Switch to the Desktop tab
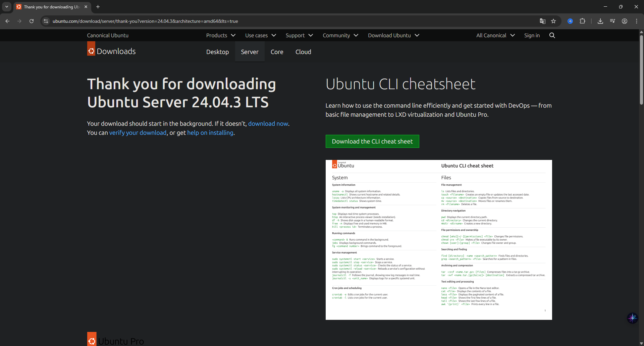The width and height of the screenshot is (644, 346). click(217, 52)
